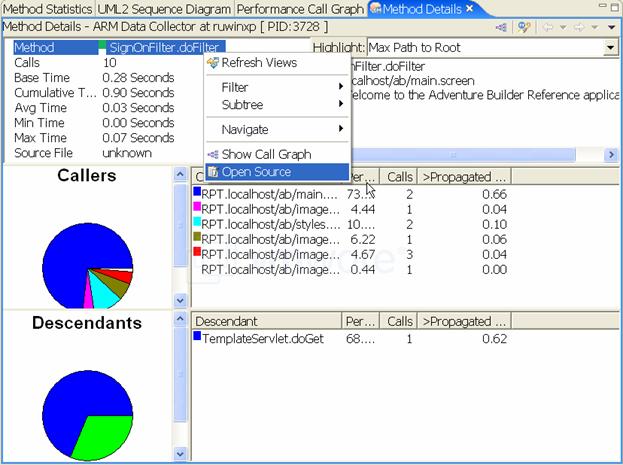Click the Callers pie chart scroll up arrow
The height and width of the screenshot is (465, 623).
pos(180,174)
